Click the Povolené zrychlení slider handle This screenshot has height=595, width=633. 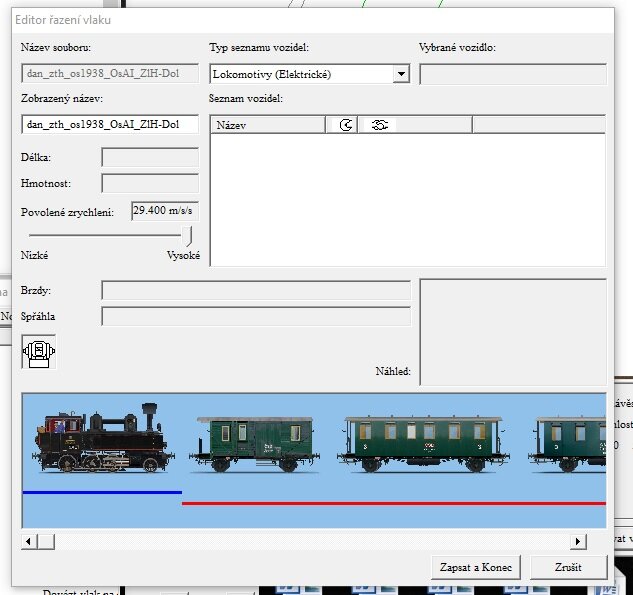tap(187, 235)
